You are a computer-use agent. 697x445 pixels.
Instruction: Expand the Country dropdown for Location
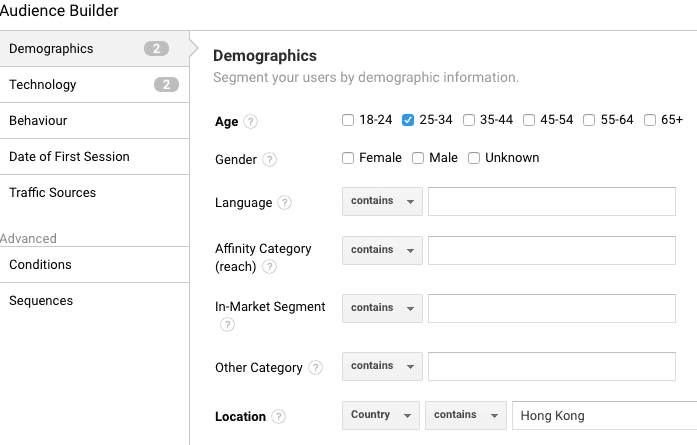[381, 415]
